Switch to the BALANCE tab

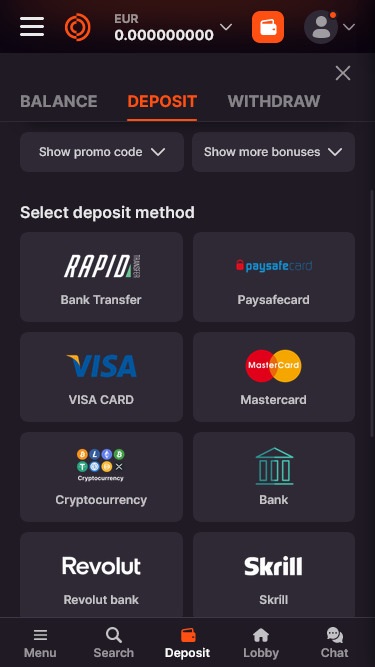tap(59, 101)
